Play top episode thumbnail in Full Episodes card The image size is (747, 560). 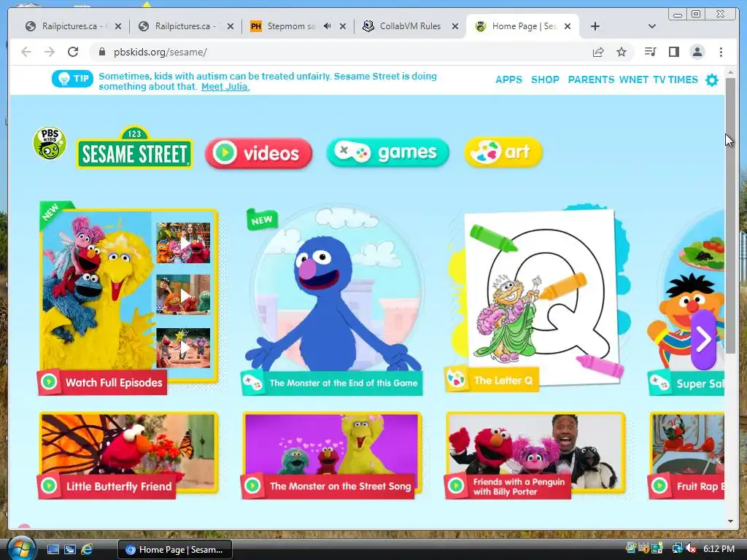coord(183,243)
